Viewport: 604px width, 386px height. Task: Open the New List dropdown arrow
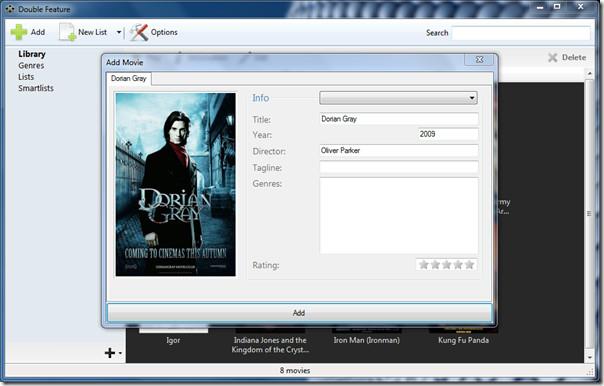(x=119, y=32)
